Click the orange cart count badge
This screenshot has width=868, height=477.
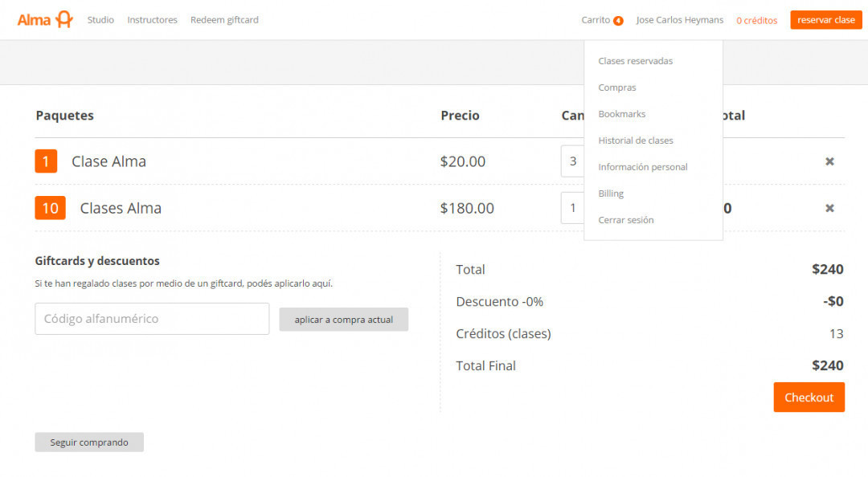[x=618, y=21]
